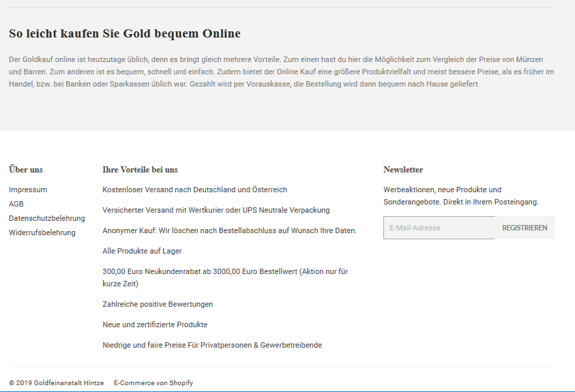
Task: Click the Goldfeinanstalt Hintze copyright link
Action: pos(69,383)
